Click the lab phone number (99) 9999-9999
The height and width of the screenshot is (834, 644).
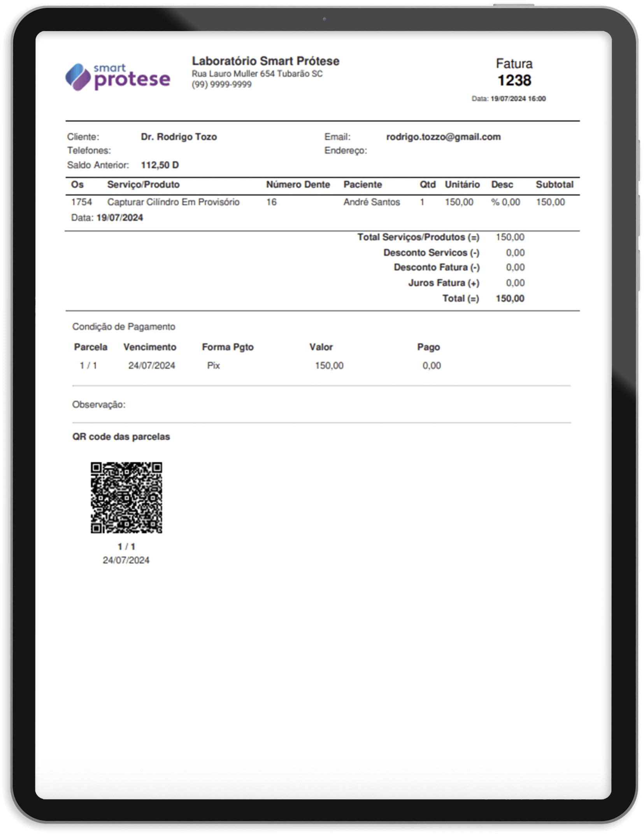[221, 84]
